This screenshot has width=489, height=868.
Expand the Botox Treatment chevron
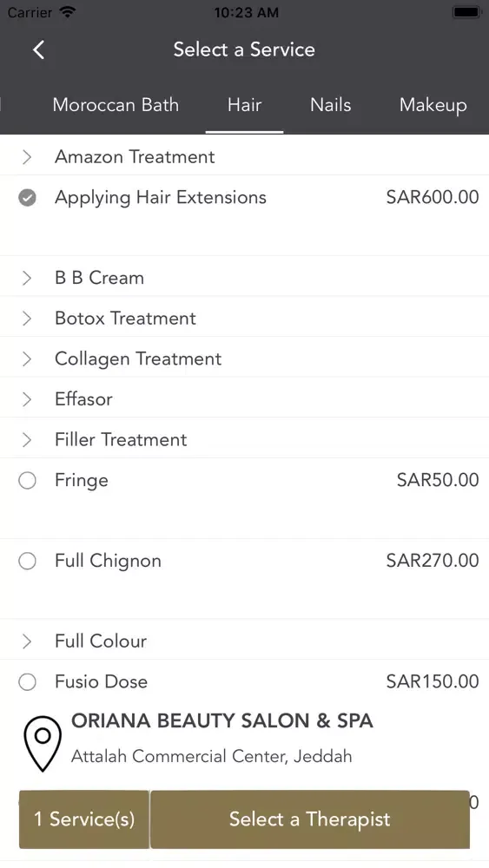point(27,319)
